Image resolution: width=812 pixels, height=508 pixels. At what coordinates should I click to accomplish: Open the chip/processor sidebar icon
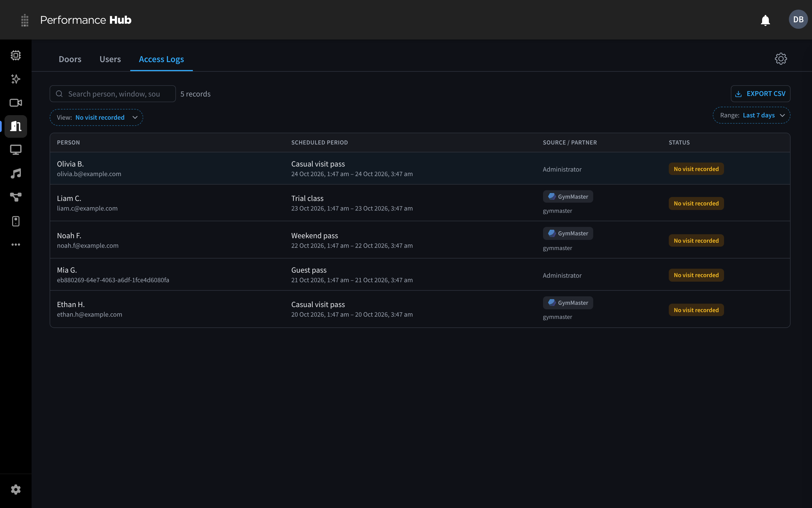[x=16, y=55]
